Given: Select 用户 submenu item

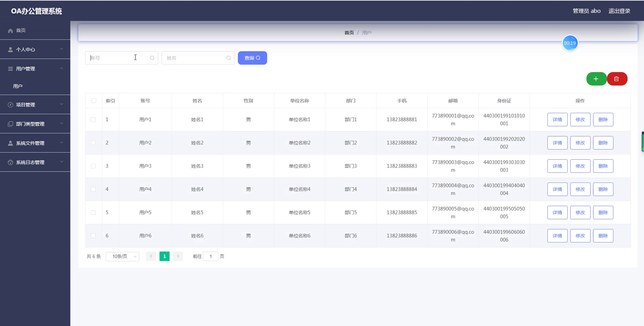Looking at the screenshot, I should (35, 86).
